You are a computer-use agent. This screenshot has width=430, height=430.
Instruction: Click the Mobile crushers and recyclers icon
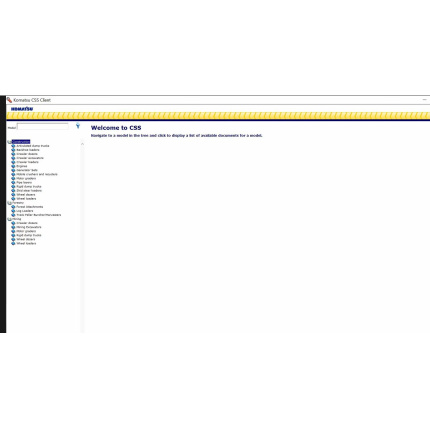13,174
